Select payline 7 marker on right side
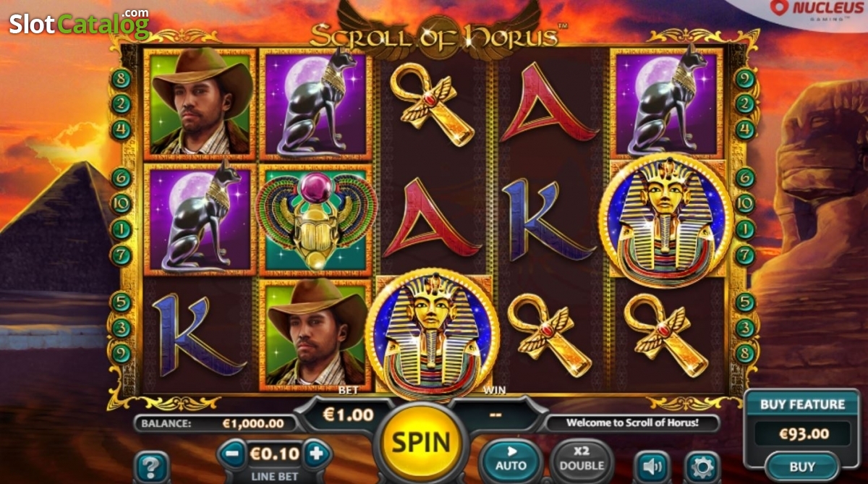The width and height of the screenshot is (868, 484). 745,255
